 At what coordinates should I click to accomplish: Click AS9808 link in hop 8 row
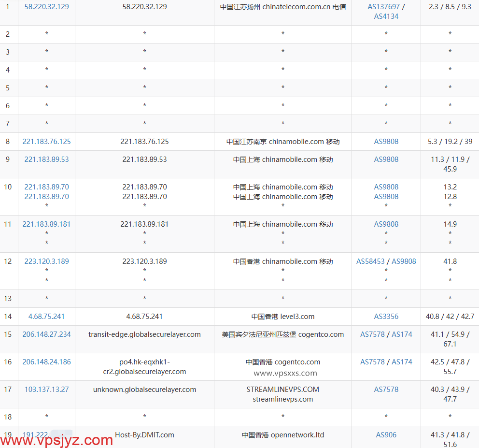(386, 142)
